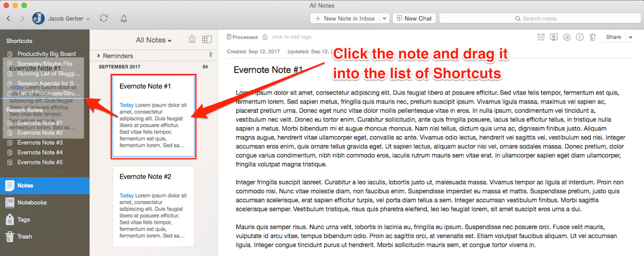Click the 'click to add tags' field

pos(292,37)
